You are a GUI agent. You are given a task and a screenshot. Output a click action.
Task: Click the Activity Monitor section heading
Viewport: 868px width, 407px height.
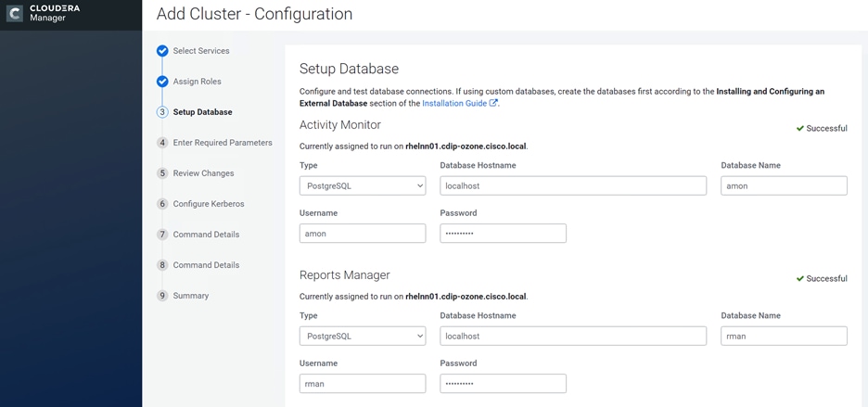coord(340,125)
